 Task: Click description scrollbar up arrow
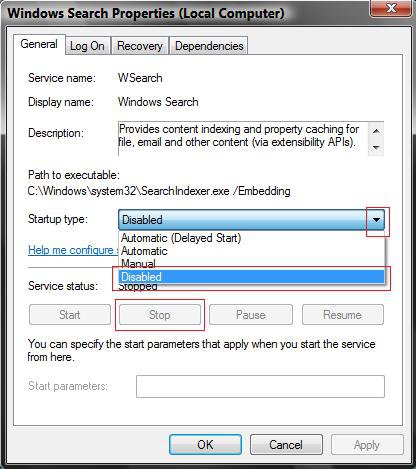click(x=376, y=131)
